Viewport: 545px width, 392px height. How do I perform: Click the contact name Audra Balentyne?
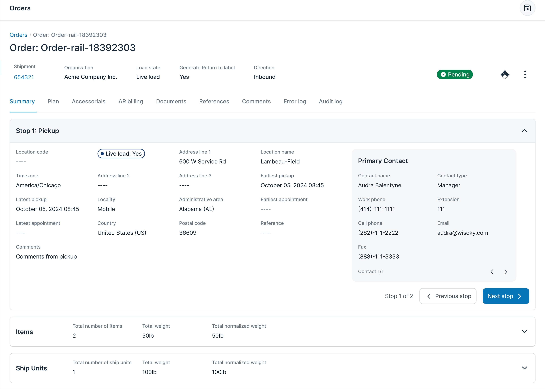(379, 185)
